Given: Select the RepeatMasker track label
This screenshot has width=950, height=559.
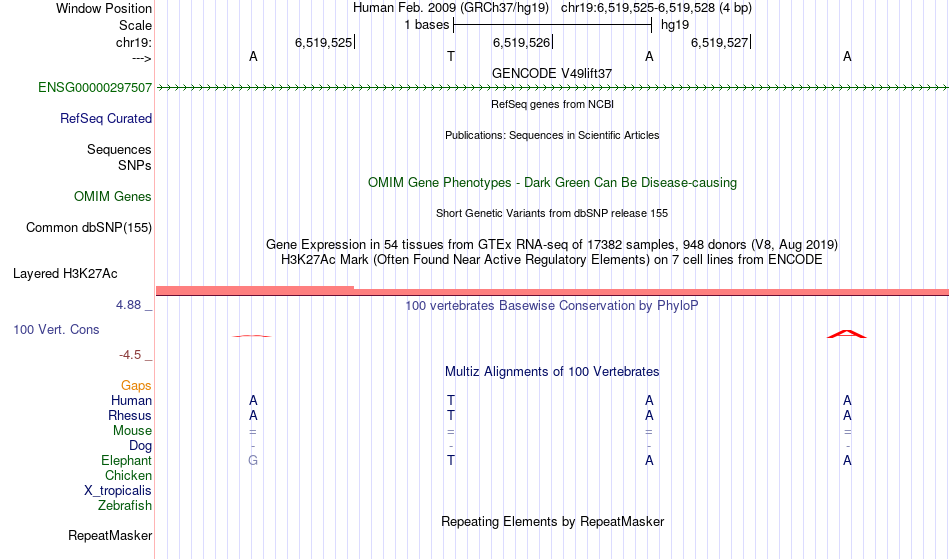Looking at the screenshot, I should [x=110, y=536].
